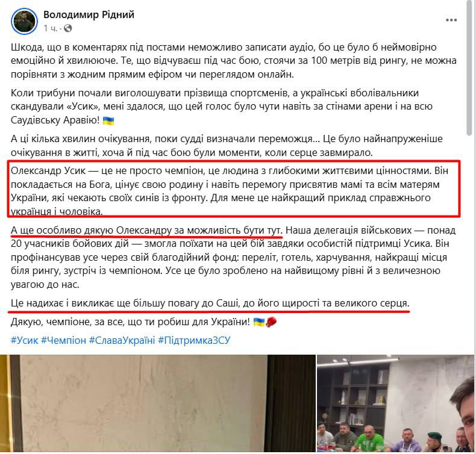
Task: Click the '1 ч.' post timestamp
Action: 51,28
